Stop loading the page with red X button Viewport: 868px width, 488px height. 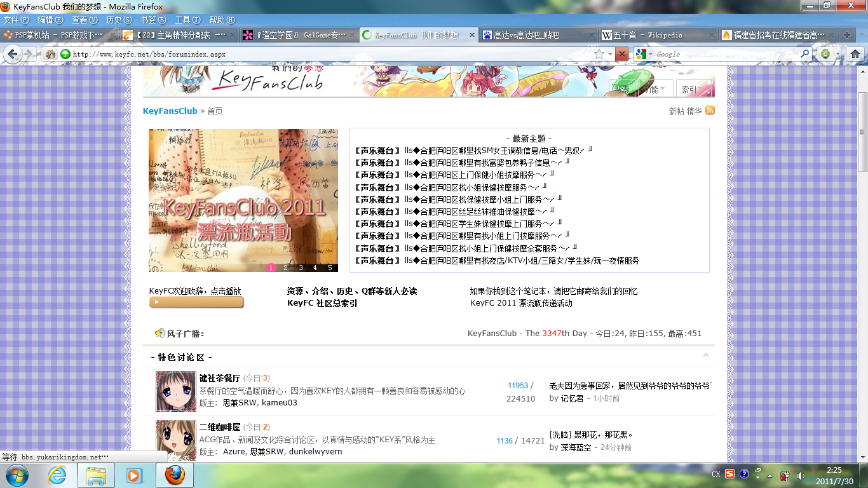(x=623, y=55)
